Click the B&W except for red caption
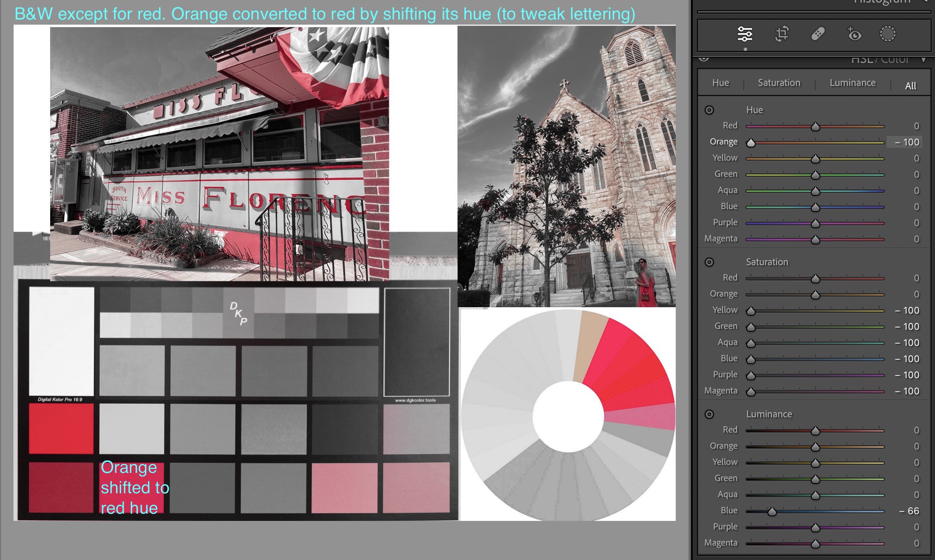 click(x=325, y=14)
